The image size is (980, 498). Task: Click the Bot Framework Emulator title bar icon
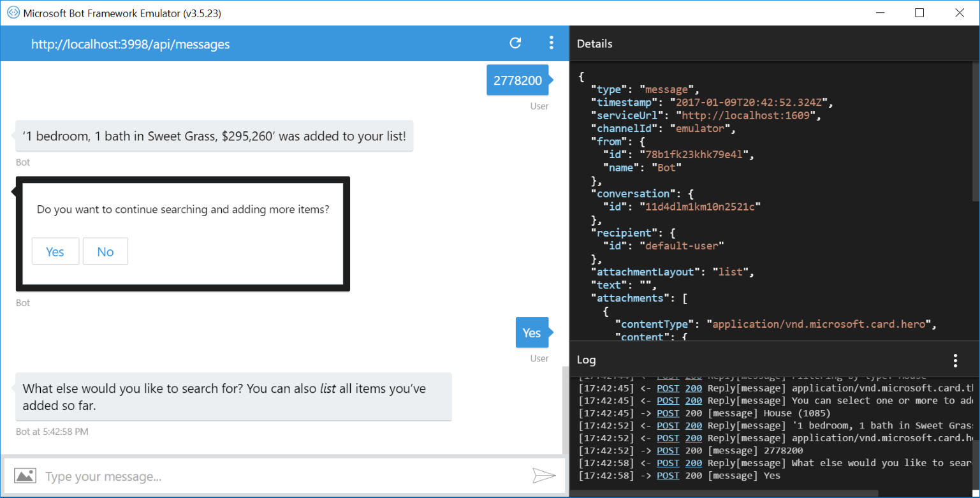[x=13, y=13]
